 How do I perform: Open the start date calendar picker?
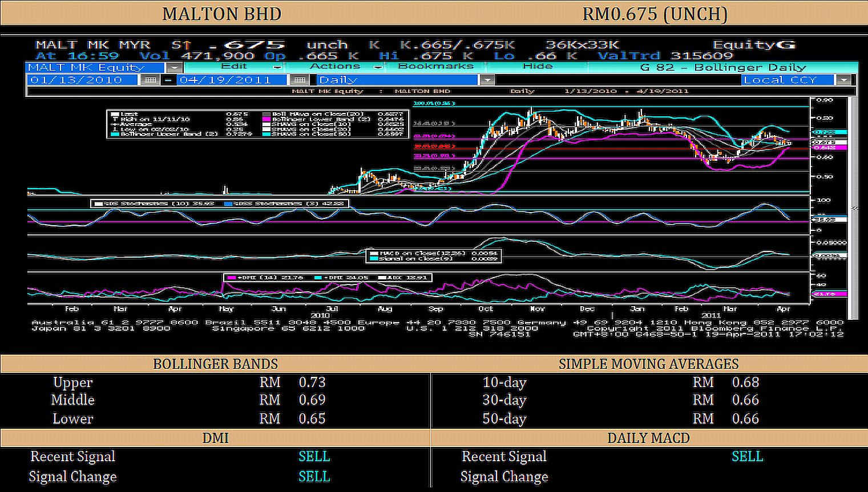150,80
